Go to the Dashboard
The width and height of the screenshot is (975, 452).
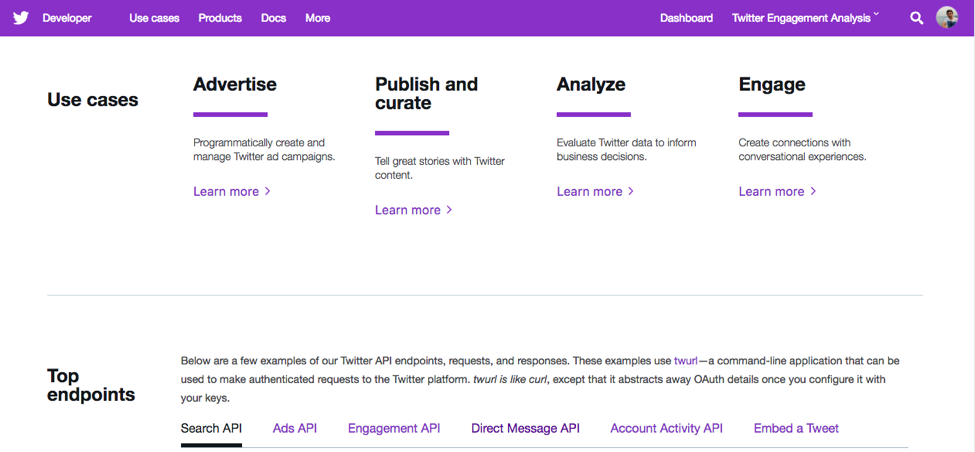[x=686, y=18]
